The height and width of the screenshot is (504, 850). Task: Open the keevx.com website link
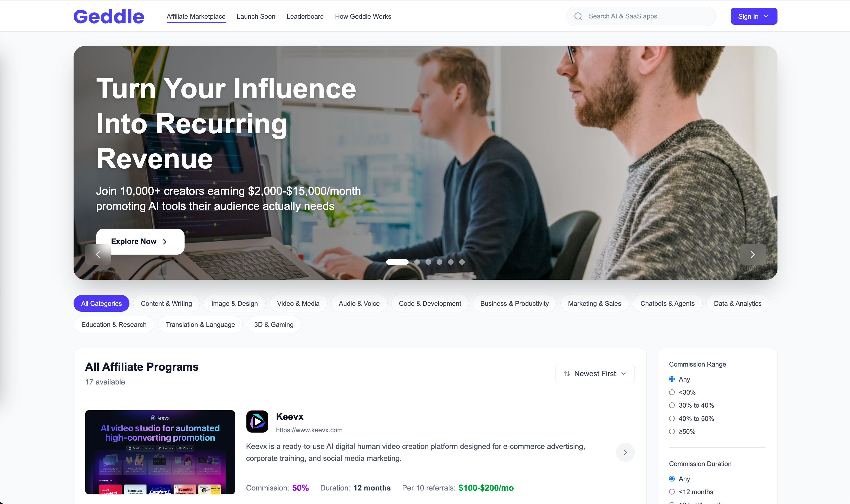pos(309,430)
